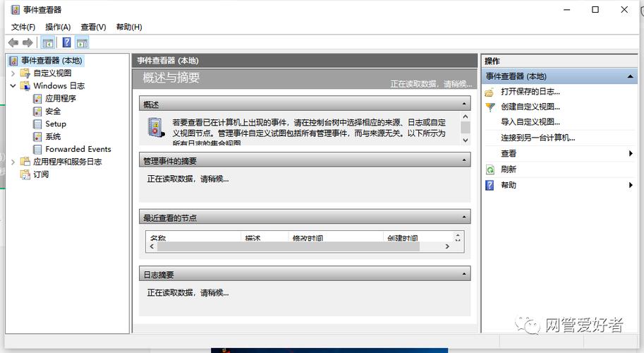This screenshot has width=644, height=353.
Task: Select 连接到另一台计算机 action
Action: pyautogui.click(x=537, y=138)
